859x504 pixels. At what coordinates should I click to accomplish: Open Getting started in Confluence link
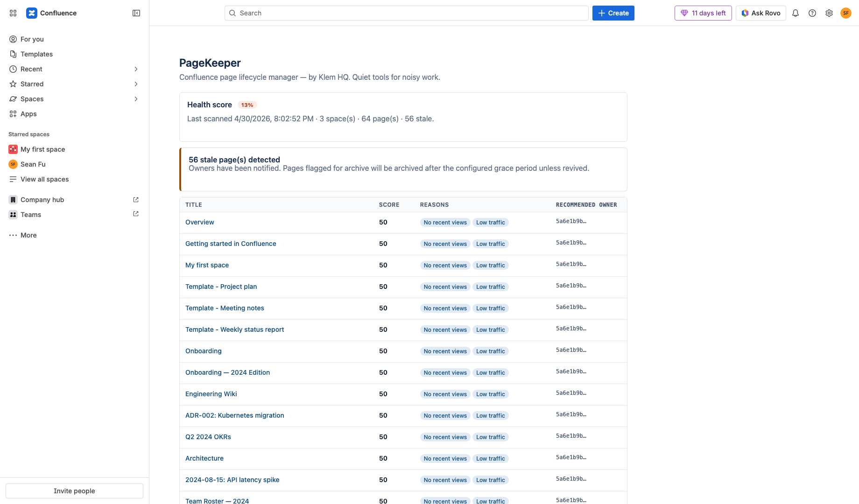[x=231, y=244]
